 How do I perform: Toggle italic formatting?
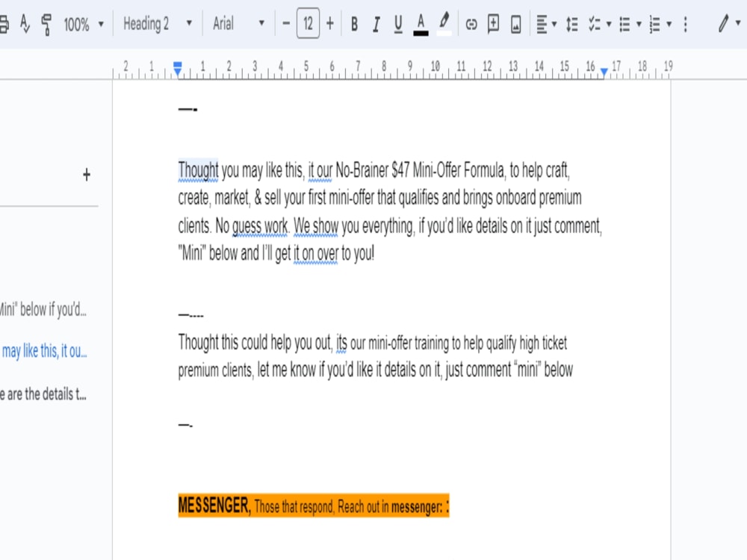(376, 24)
